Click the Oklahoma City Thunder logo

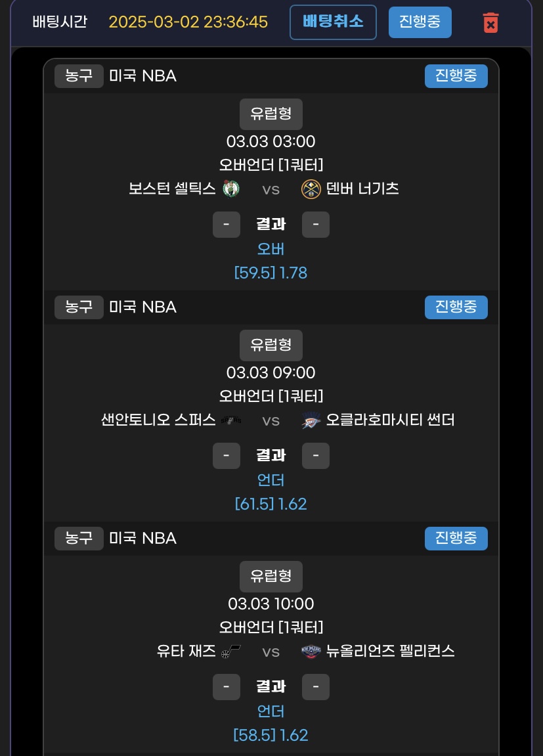pyautogui.click(x=311, y=420)
